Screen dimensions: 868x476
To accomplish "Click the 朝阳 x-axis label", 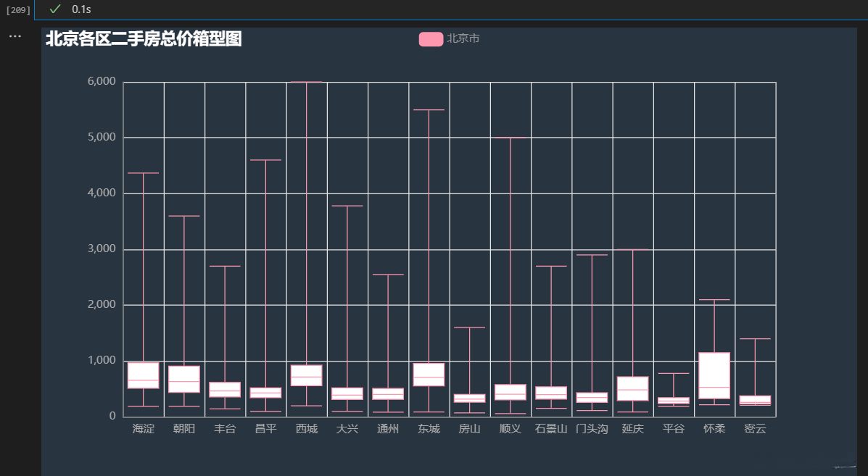I will (x=184, y=428).
